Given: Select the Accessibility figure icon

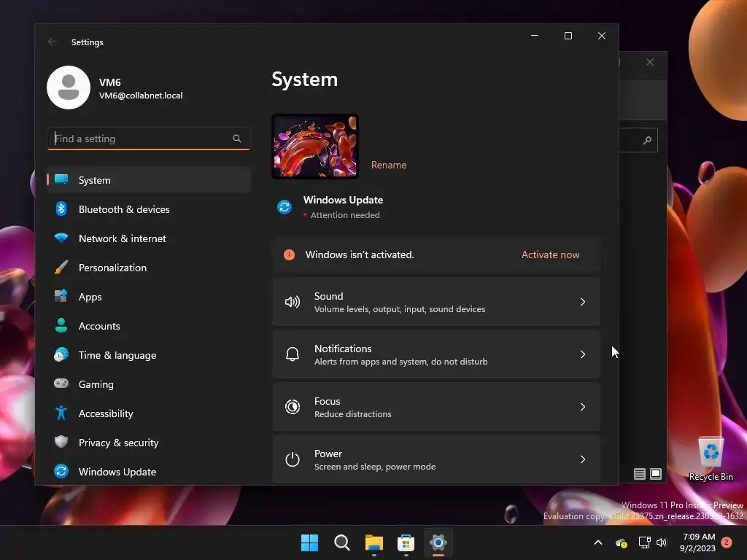Looking at the screenshot, I should (61, 413).
